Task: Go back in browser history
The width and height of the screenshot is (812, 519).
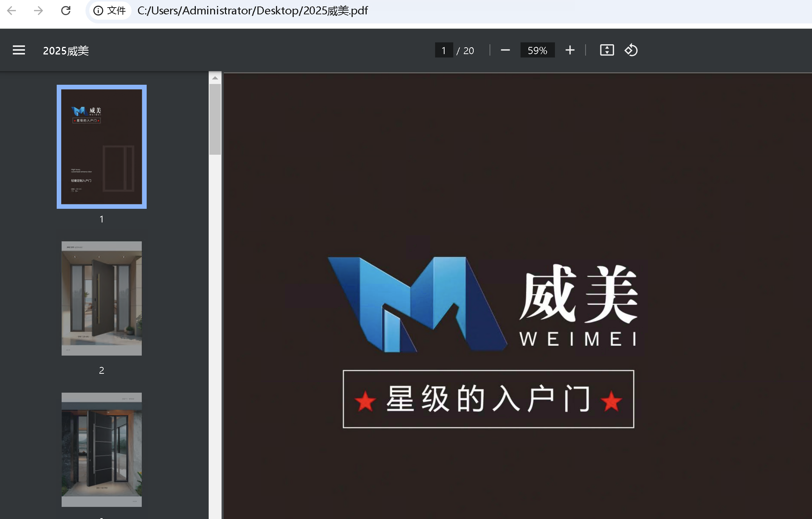Action: 12,11
